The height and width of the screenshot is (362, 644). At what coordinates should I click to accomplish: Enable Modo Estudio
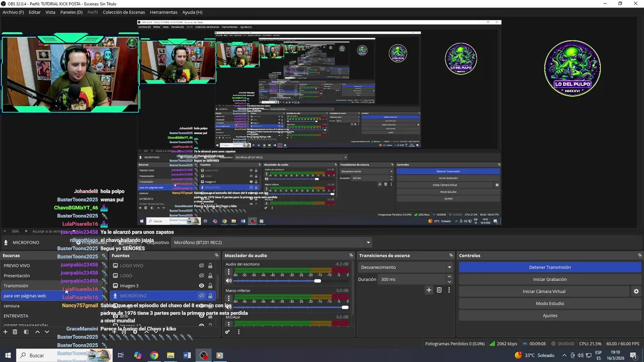[550, 304]
